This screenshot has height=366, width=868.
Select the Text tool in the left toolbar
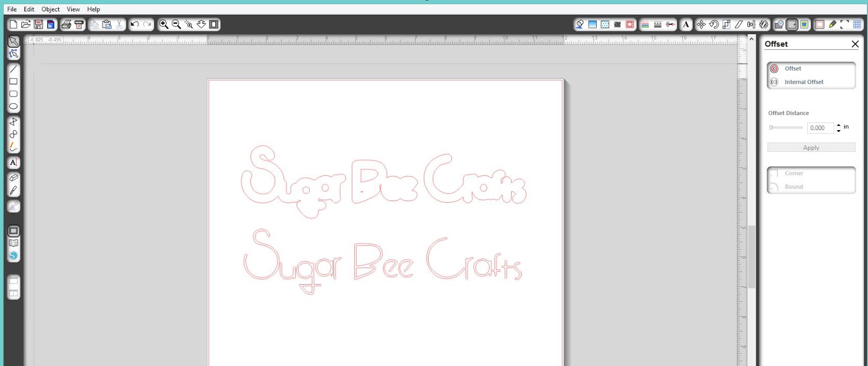[x=14, y=162]
